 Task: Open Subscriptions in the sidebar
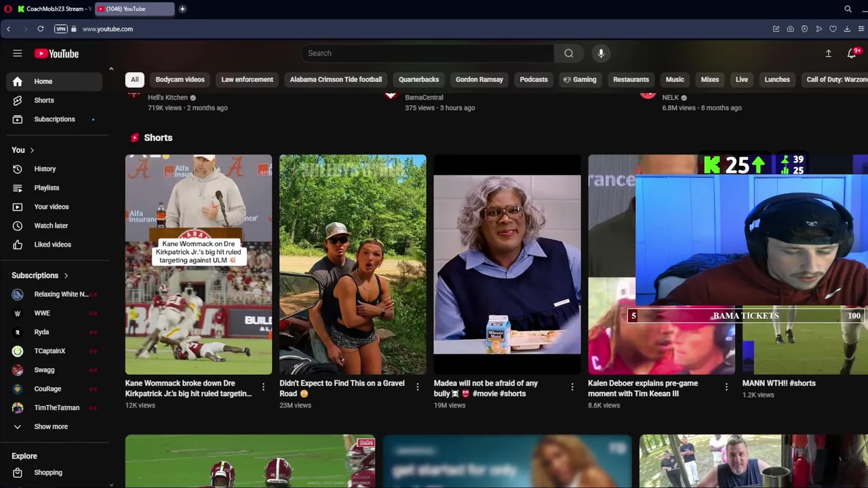[54, 119]
